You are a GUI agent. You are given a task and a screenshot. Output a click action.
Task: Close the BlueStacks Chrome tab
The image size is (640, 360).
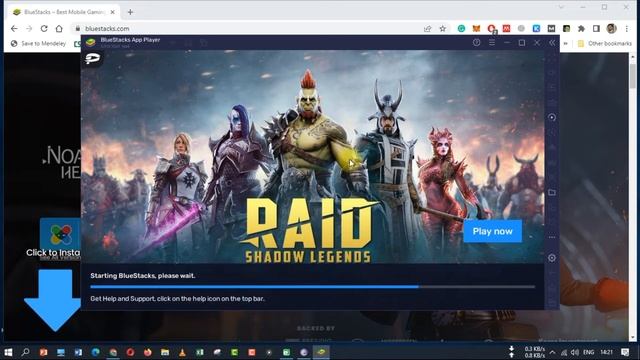tap(113, 12)
